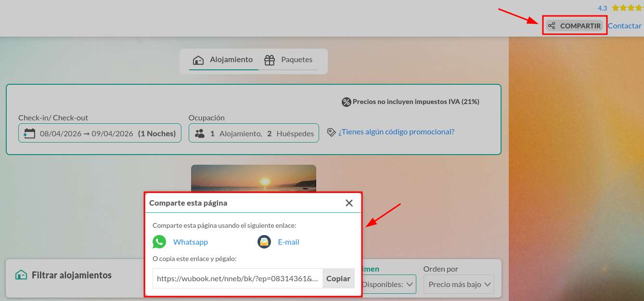This screenshot has height=301, width=644.
Task: Share via the Whatsapp link
Action: [x=191, y=242]
